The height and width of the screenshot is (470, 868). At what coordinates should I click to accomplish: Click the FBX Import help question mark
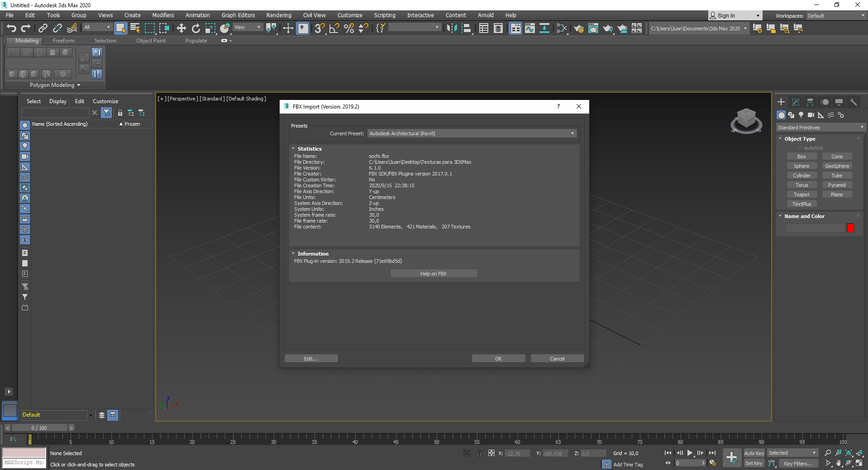(x=558, y=107)
